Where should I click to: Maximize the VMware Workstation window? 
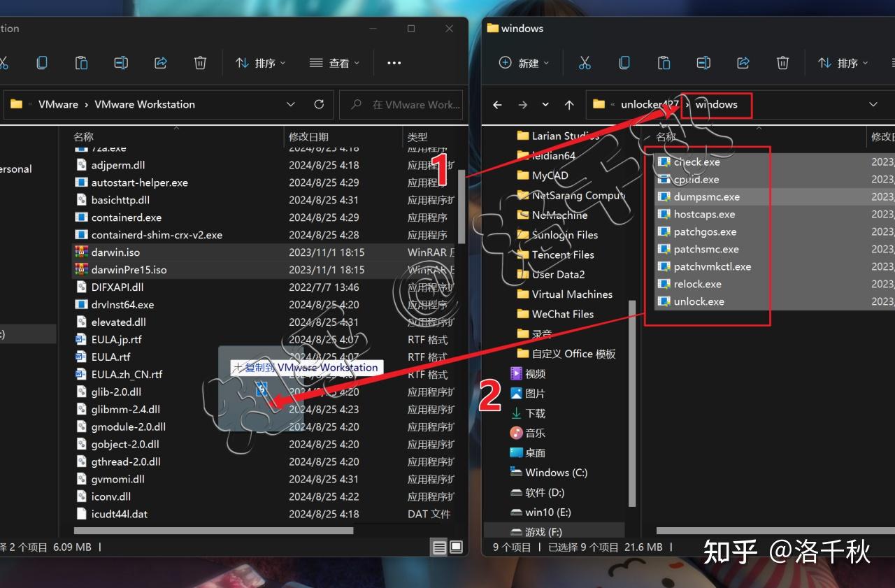[x=411, y=29]
